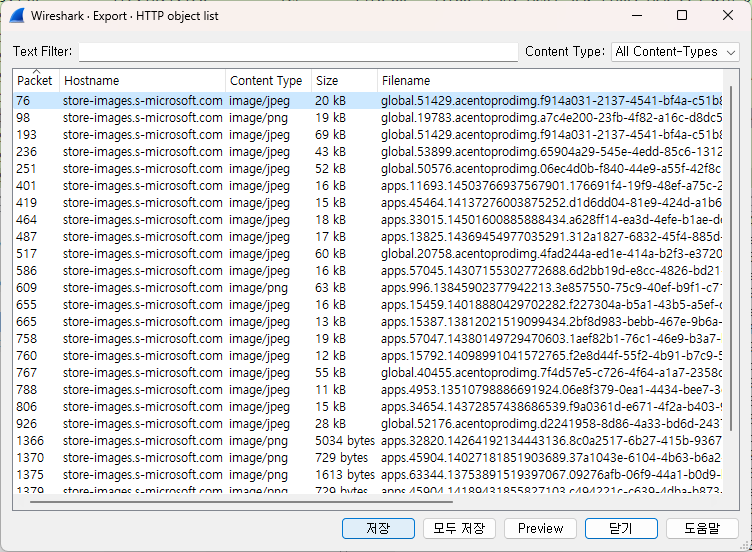Click filename starting apps.45464.14137276003875252

tap(551, 203)
